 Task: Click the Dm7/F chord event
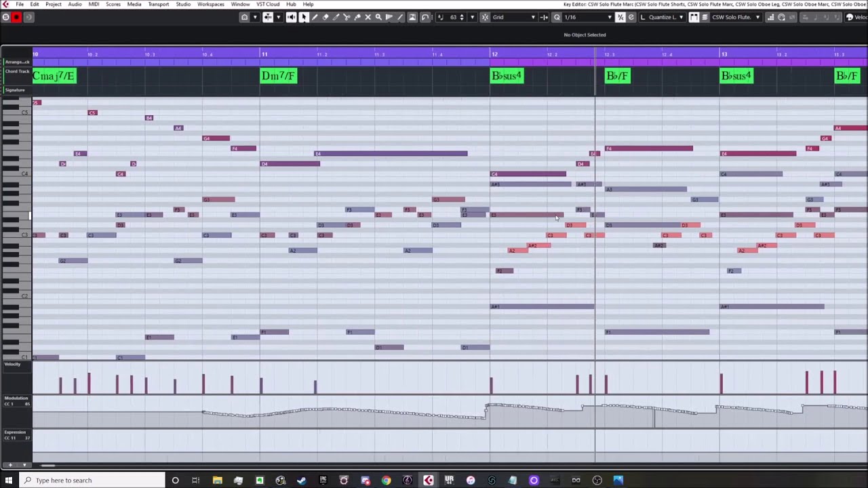[x=279, y=75]
